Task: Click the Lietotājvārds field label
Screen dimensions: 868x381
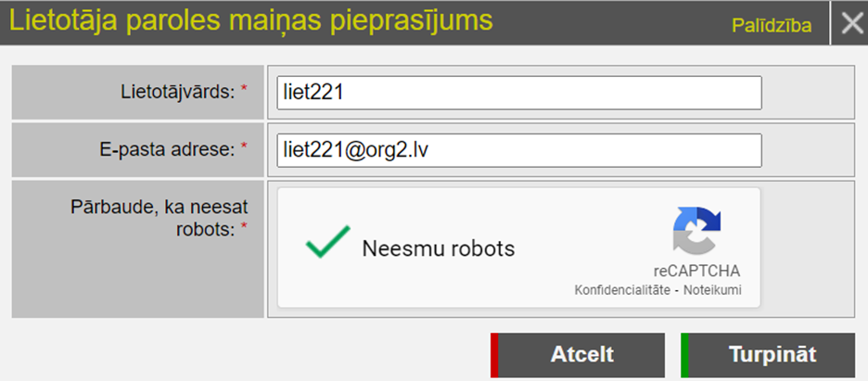Action: point(178,91)
